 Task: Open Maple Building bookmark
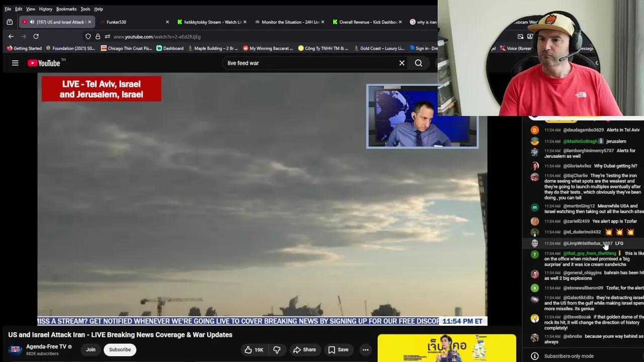point(213,48)
